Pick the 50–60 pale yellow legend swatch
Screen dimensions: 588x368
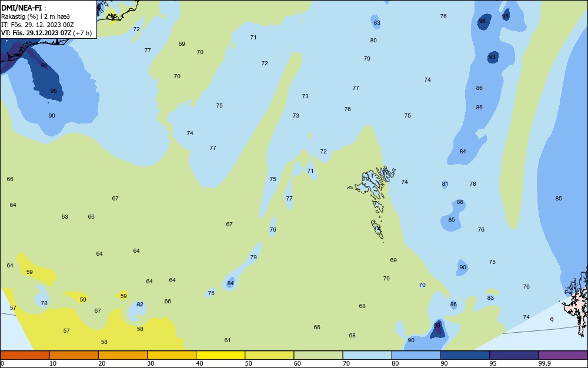pos(269,355)
